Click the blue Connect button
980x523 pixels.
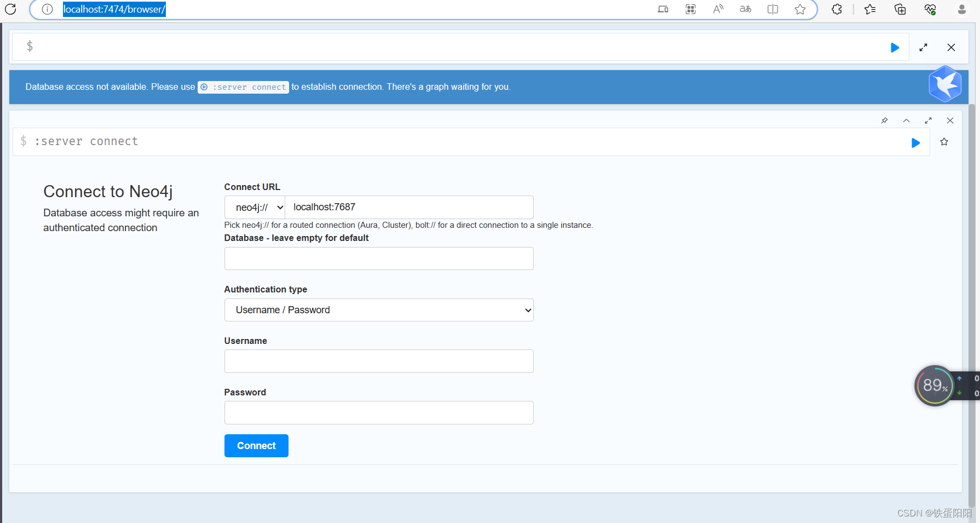256,446
